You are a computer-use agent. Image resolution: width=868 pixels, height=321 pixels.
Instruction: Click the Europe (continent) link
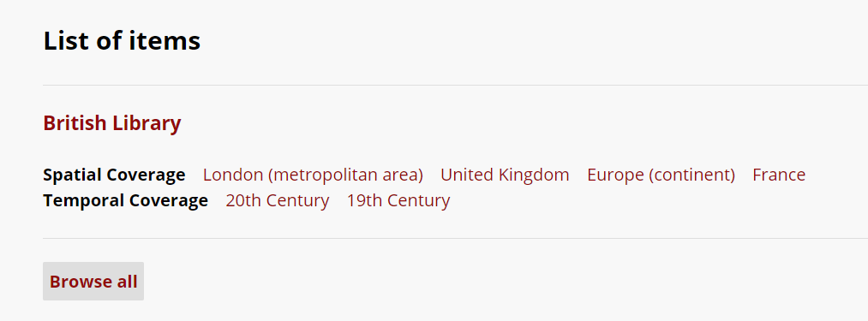click(661, 175)
